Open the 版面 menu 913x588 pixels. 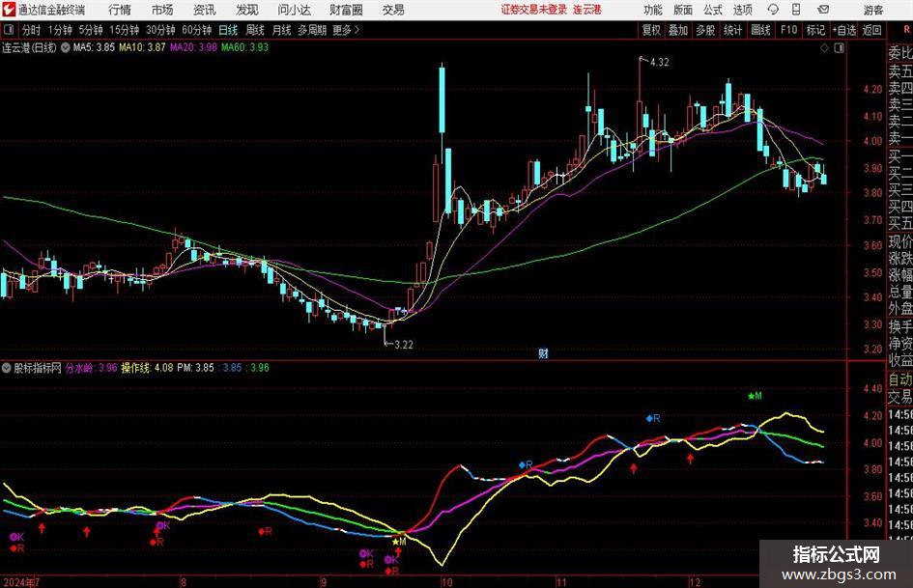(683, 10)
